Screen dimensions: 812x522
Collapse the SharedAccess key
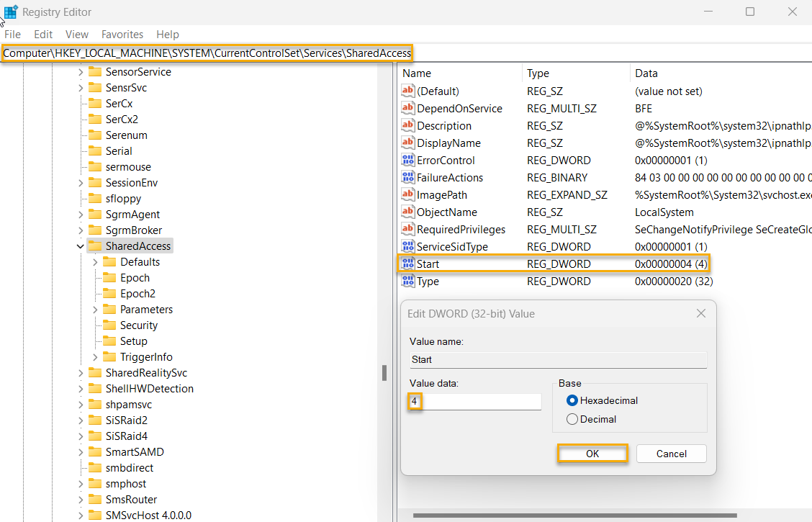click(x=80, y=246)
